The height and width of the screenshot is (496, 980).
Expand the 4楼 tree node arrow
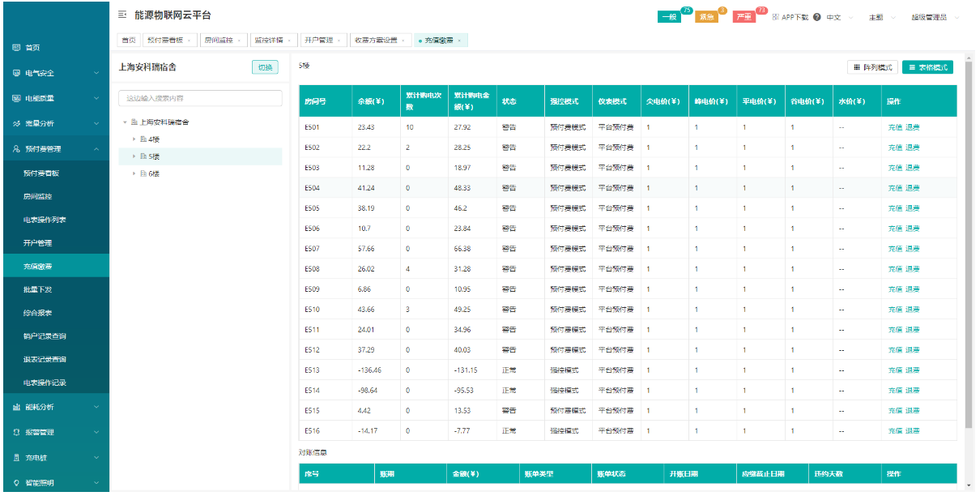[134, 139]
